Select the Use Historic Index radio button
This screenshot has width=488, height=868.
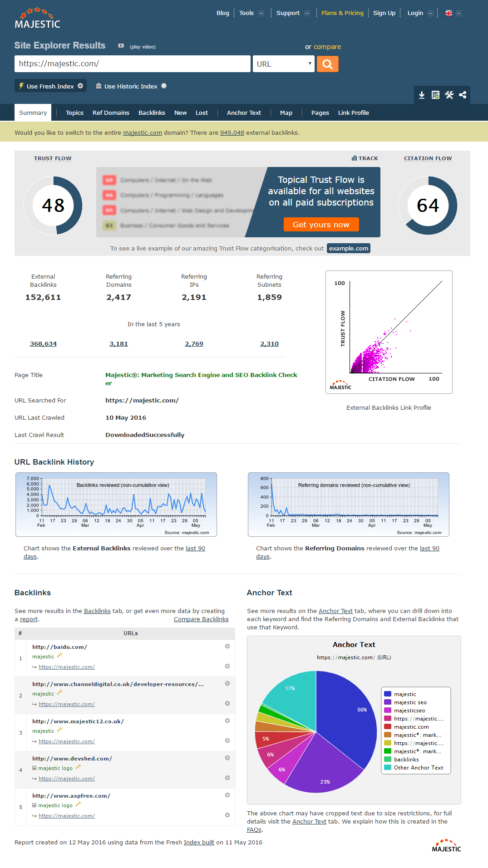(x=164, y=86)
